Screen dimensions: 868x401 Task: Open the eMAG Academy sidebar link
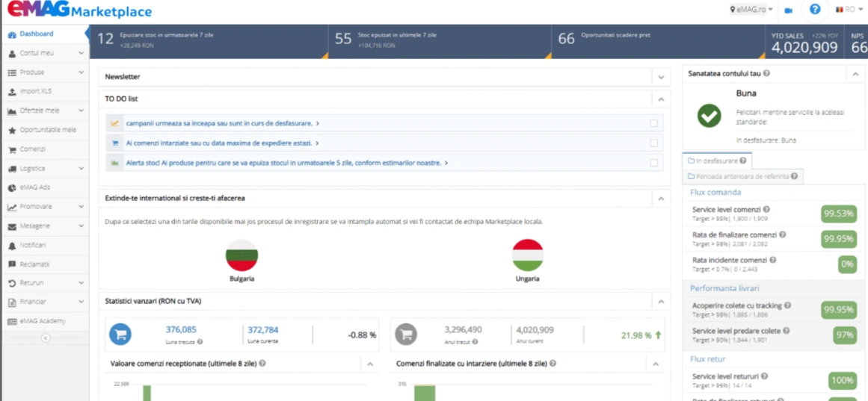43,321
